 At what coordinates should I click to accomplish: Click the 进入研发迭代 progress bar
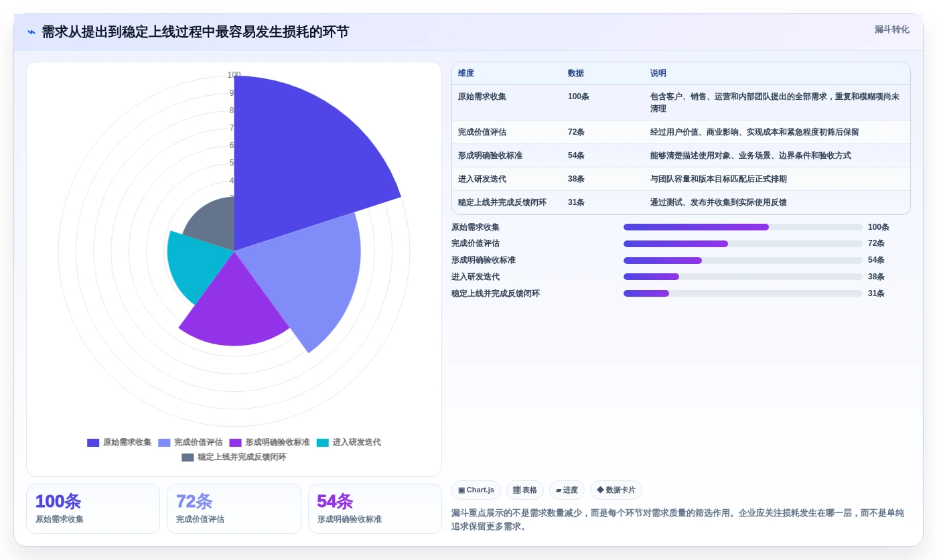pos(743,277)
